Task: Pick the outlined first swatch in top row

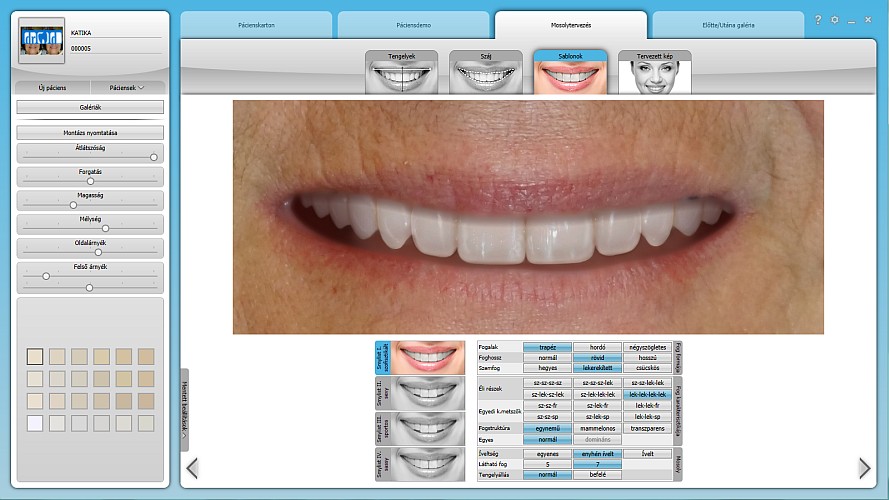Action: (35, 357)
